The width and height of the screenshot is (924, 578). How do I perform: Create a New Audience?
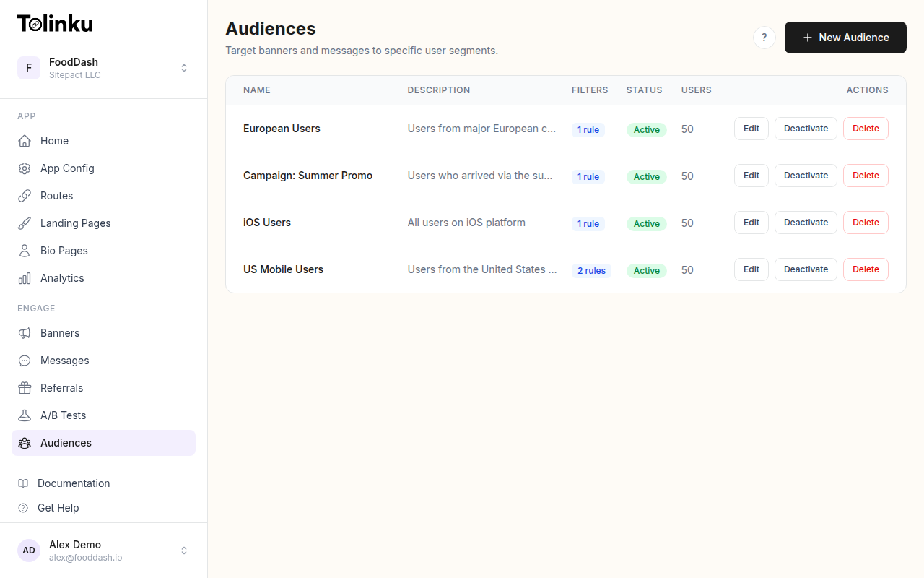[x=845, y=37]
